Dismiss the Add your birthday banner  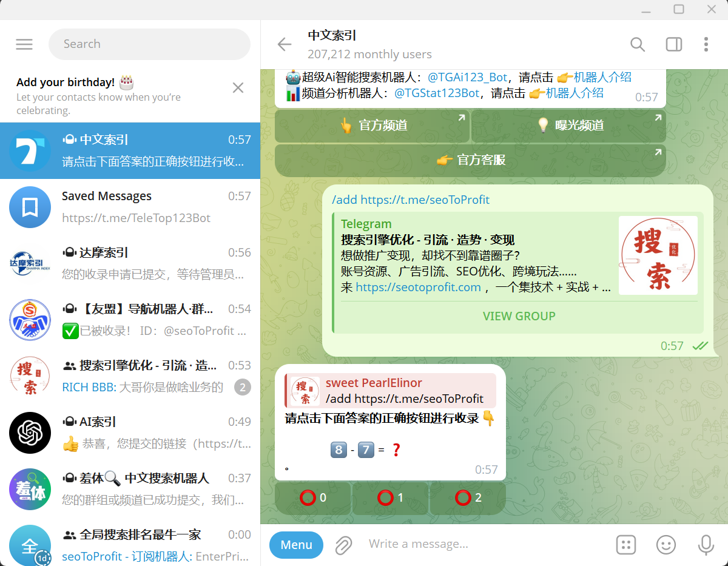[238, 88]
